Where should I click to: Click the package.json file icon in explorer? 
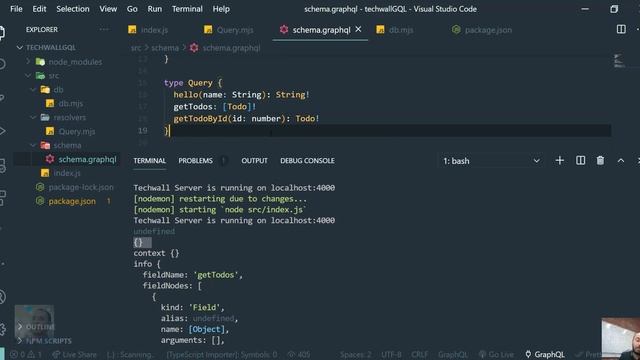click(40, 201)
